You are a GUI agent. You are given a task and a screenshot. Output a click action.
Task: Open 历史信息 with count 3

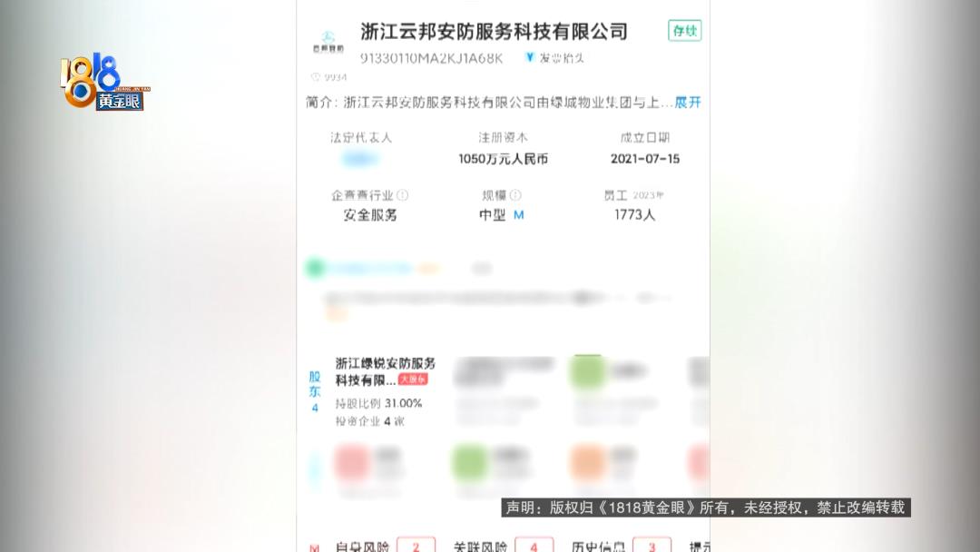tap(622, 547)
